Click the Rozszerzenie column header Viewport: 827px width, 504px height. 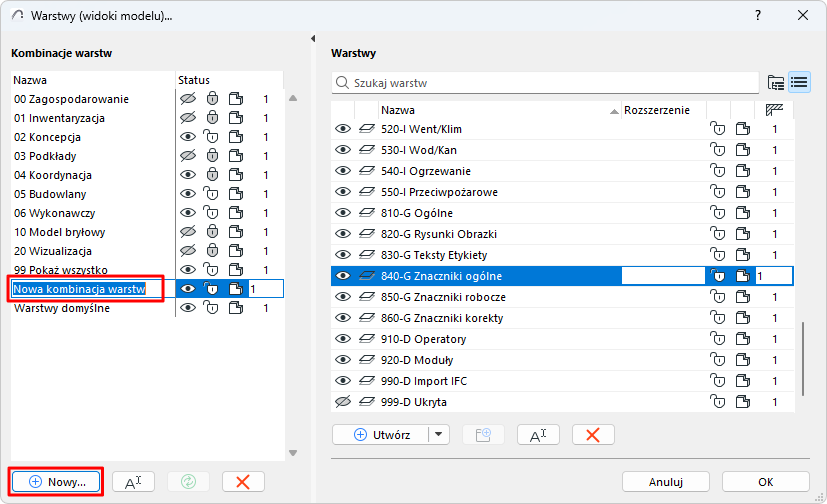[x=656, y=110]
